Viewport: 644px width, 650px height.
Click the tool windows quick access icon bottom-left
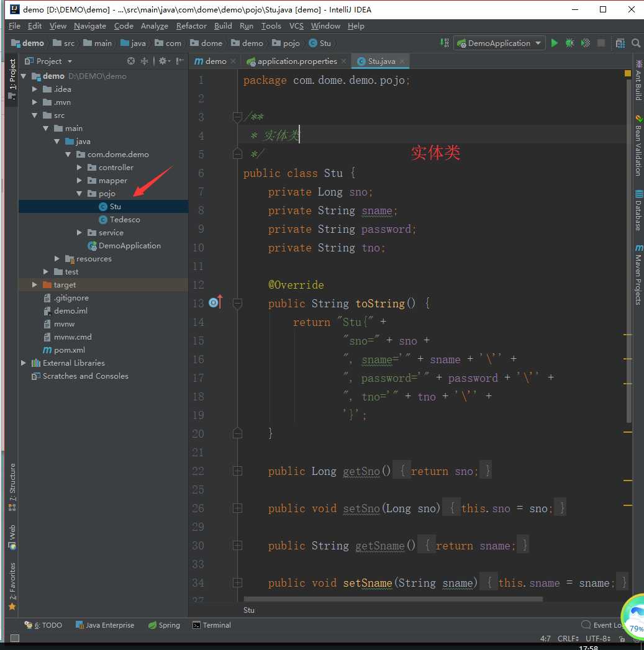pos(14,638)
